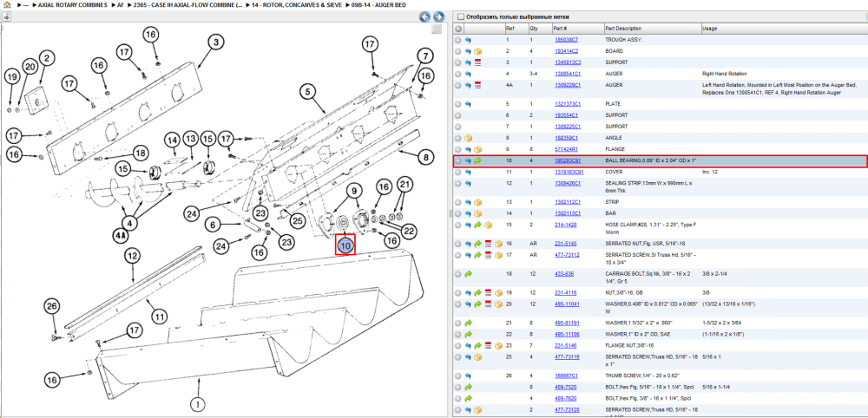Open '2365 - CASE IH AXIAL-FLOW COMBINE' breadcrumb

[x=187, y=4]
